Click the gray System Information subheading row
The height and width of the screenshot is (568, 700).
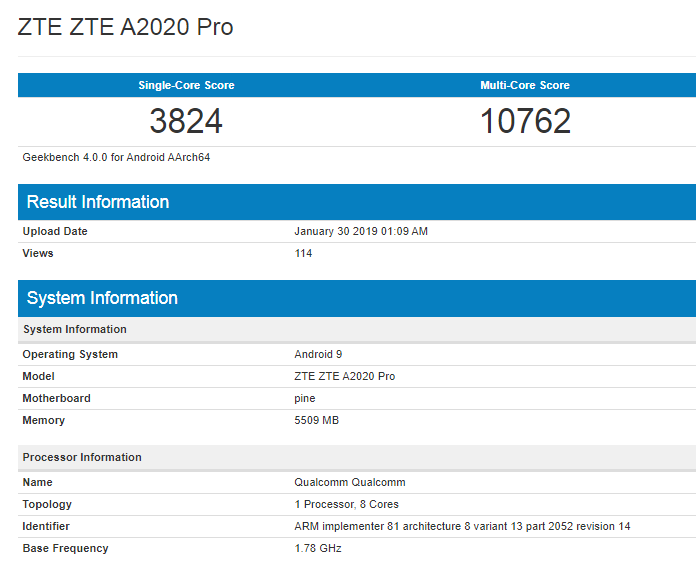[x=357, y=329]
